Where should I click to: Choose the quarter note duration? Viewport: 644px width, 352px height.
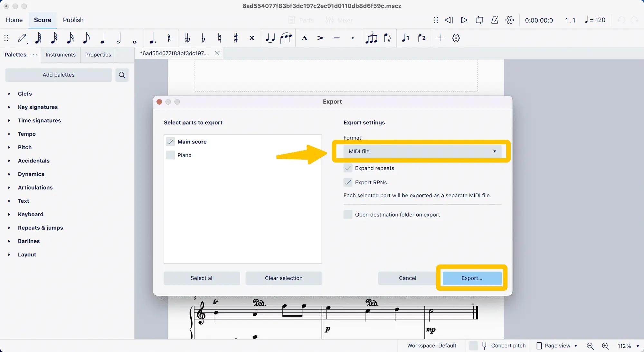(103, 38)
